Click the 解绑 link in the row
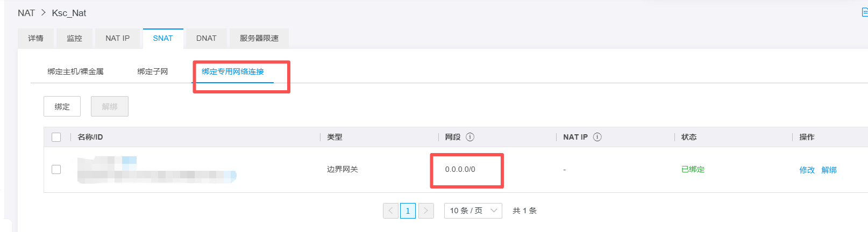Viewport: 868px width, 232px height. (x=829, y=170)
